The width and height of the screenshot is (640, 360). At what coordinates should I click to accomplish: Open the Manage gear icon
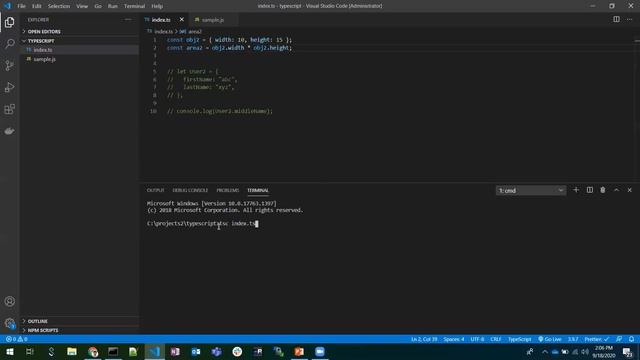tap(10, 323)
